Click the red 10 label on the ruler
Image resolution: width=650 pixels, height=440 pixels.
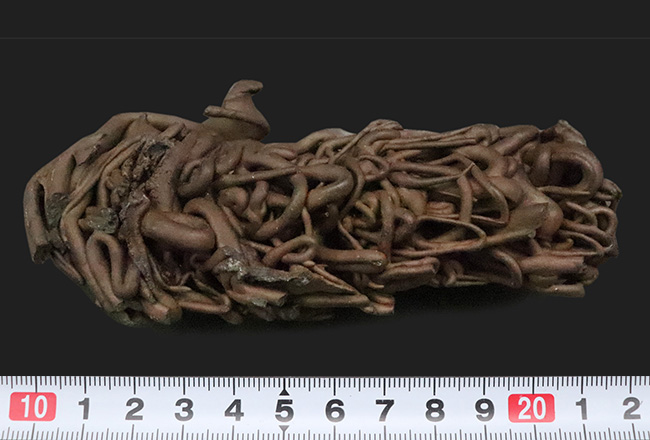tap(32, 408)
